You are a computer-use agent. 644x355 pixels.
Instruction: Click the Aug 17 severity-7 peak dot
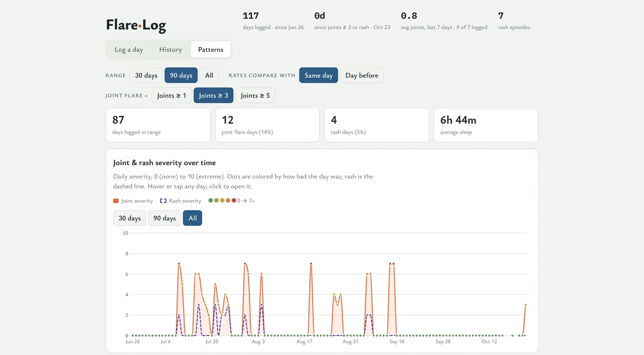tap(311, 264)
